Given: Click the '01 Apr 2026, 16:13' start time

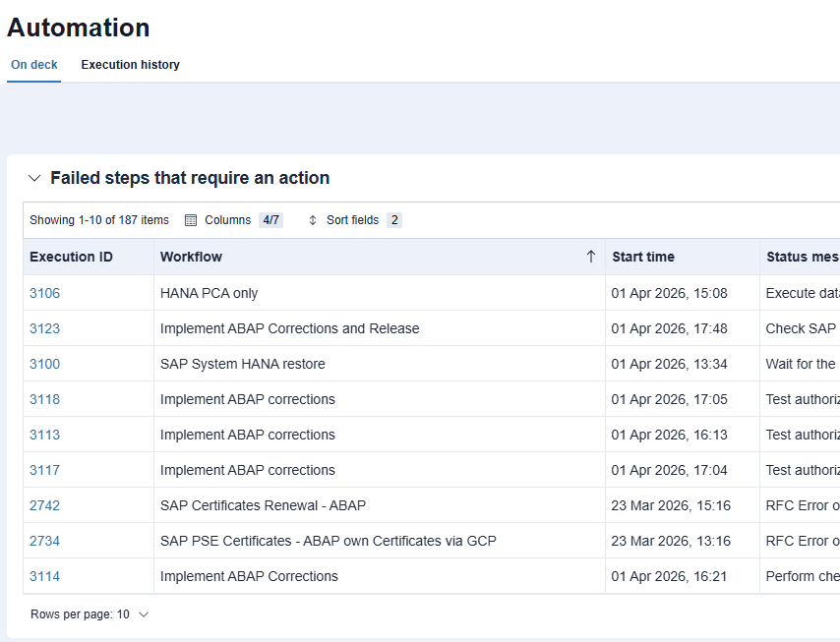Looking at the screenshot, I should click(669, 435).
